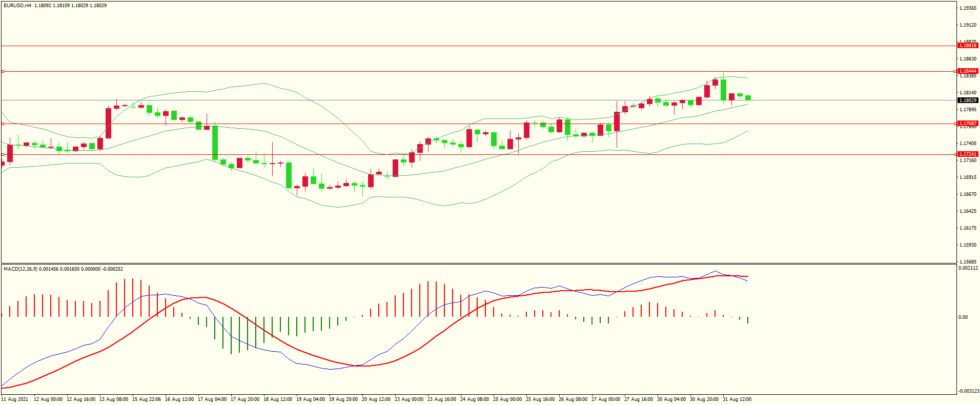
Task: Click the 27 Aug 16:00 time label
Action: (639, 399)
